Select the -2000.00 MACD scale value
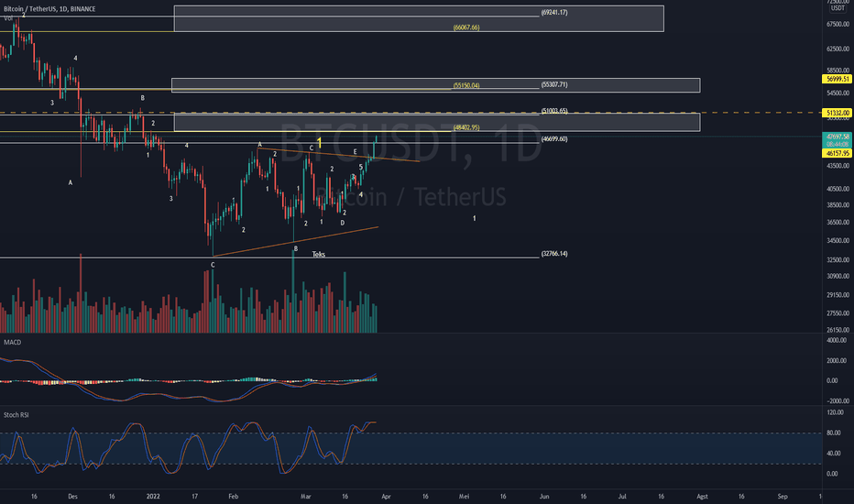The width and height of the screenshot is (854, 504). [x=837, y=400]
